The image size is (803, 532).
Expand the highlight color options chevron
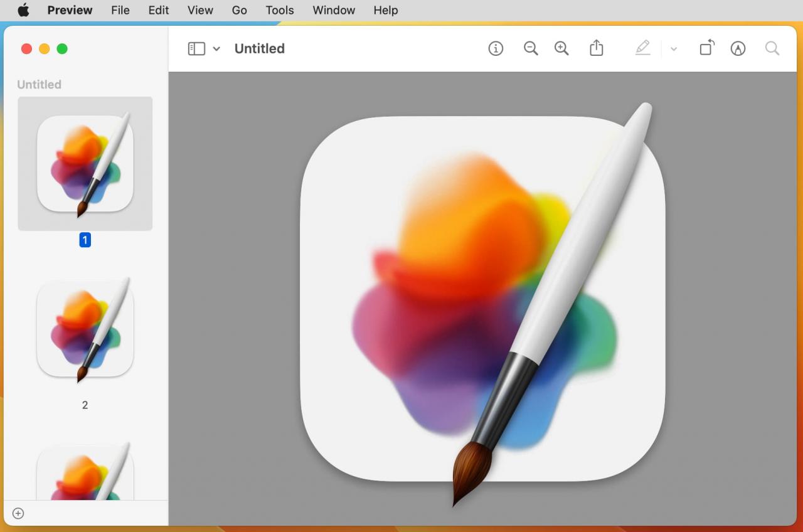pos(674,48)
